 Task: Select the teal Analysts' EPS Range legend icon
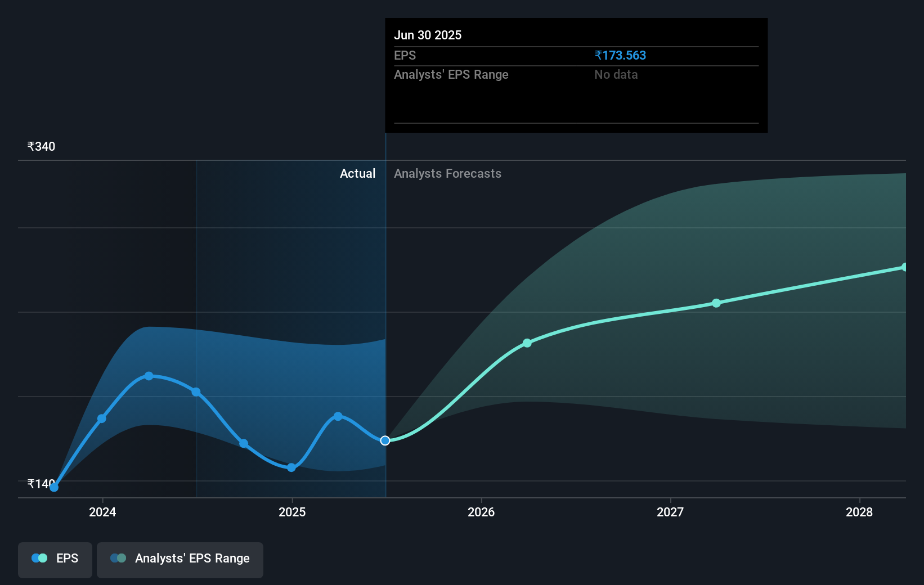click(x=118, y=558)
